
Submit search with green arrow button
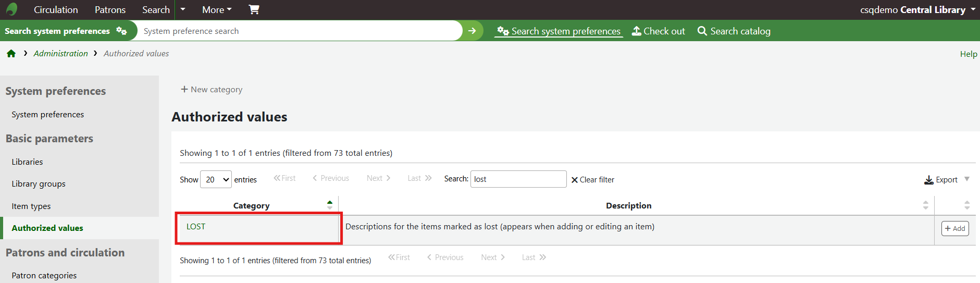coord(472,31)
